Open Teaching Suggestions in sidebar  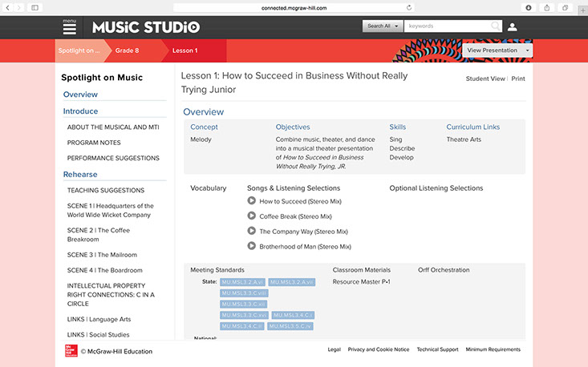click(x=106, y=190)
